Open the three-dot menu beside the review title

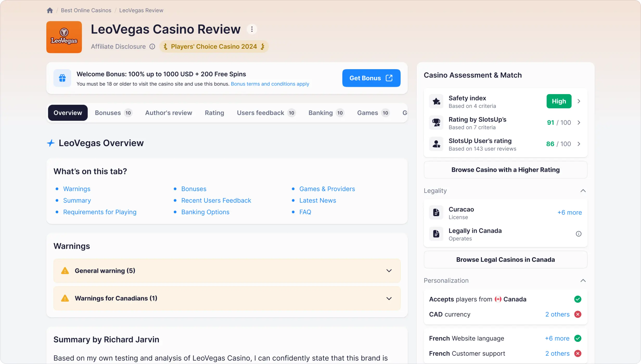[251, 29]
